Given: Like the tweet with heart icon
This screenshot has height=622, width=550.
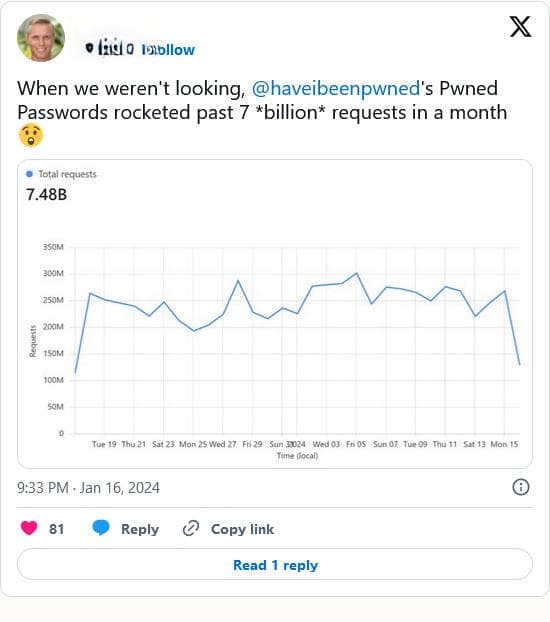Looking at the screenshot, I should click(x=29, y=528).
